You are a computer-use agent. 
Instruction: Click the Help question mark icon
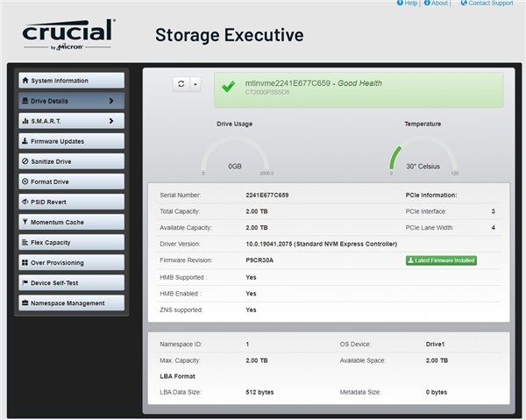pos(400,3)
